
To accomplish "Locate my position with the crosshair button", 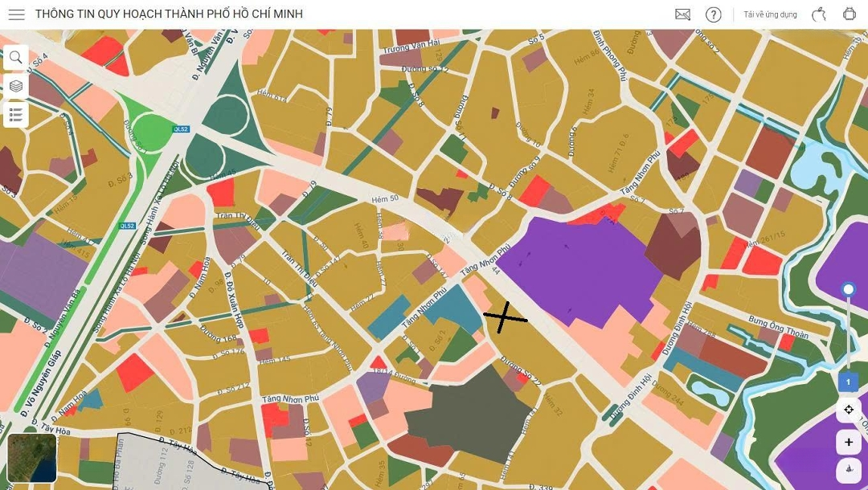I will click(849, 410).
